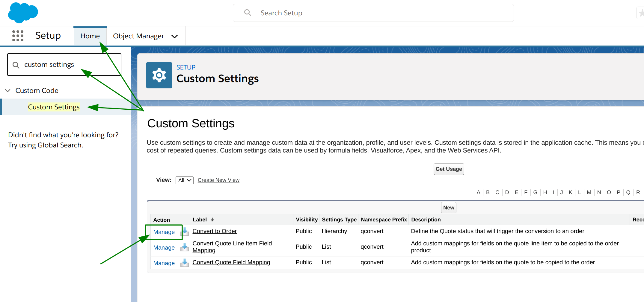
Task: Filter list by letter C
Action: [x=497, y=192]
